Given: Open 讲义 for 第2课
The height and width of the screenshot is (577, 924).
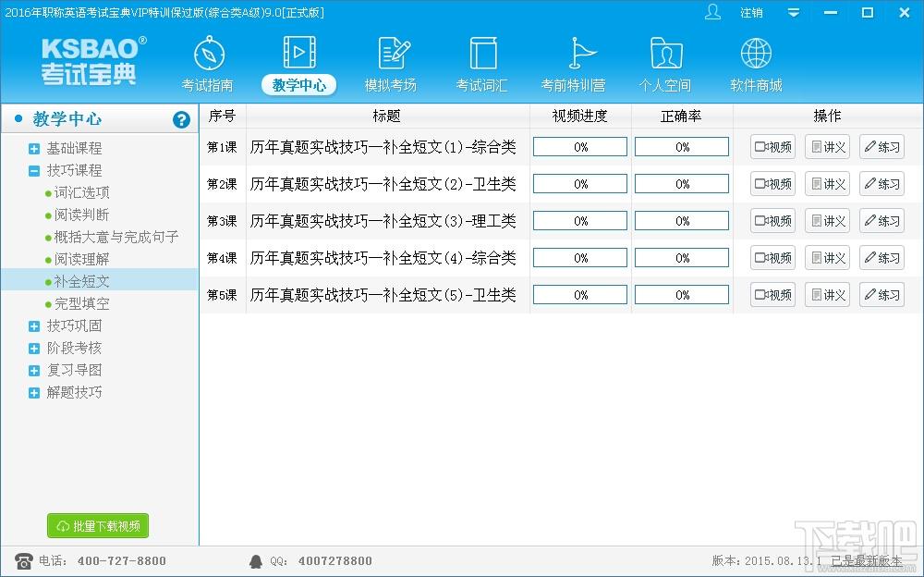Looking at the screenshot, I should [827, 184].
